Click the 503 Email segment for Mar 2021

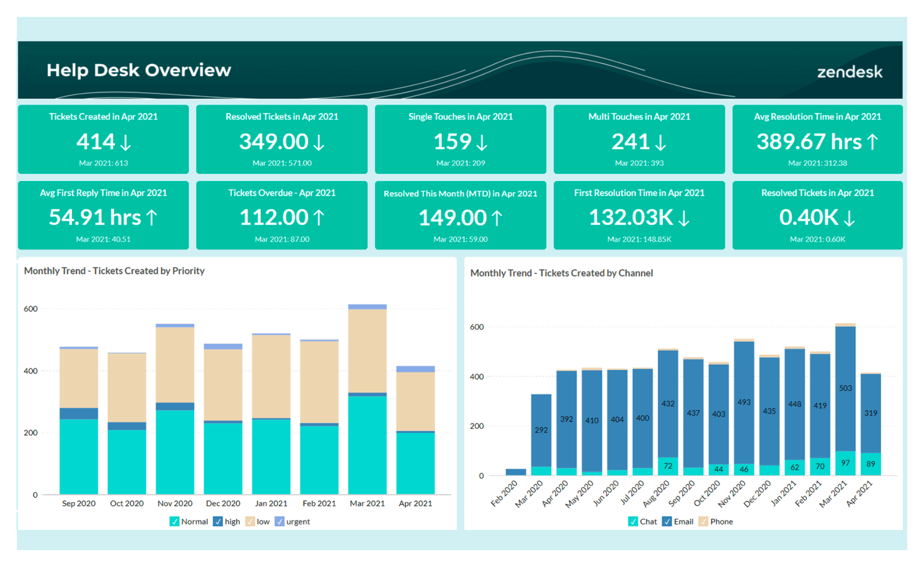pos(845,388)
